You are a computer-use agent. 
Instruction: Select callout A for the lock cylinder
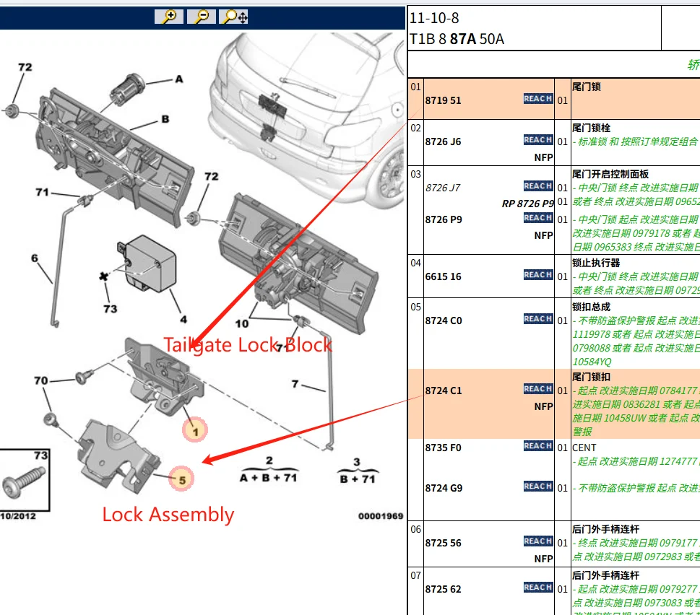(x=179, y=79)
